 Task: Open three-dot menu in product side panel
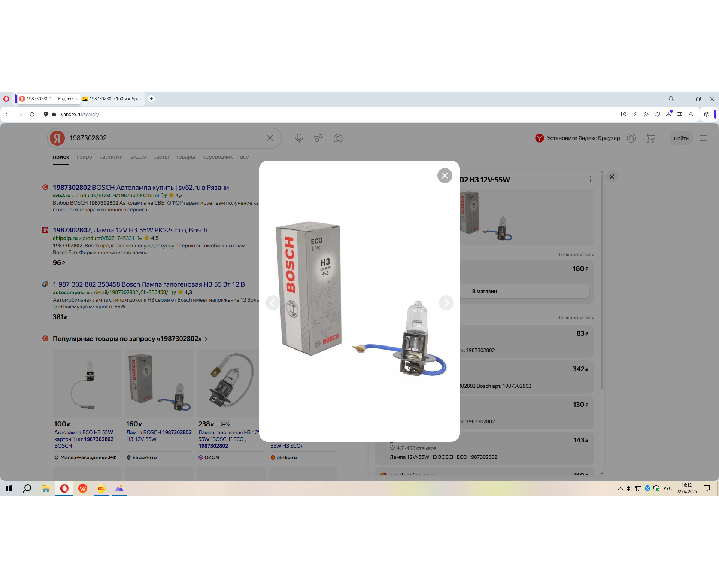(x=591, y=179)
